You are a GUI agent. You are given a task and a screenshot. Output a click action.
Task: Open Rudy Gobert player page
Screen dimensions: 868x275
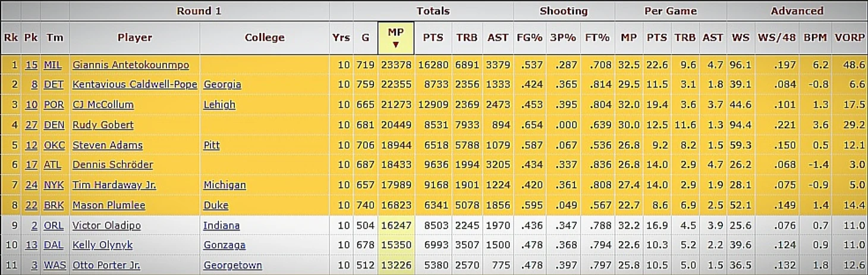[x=103, y=125]
